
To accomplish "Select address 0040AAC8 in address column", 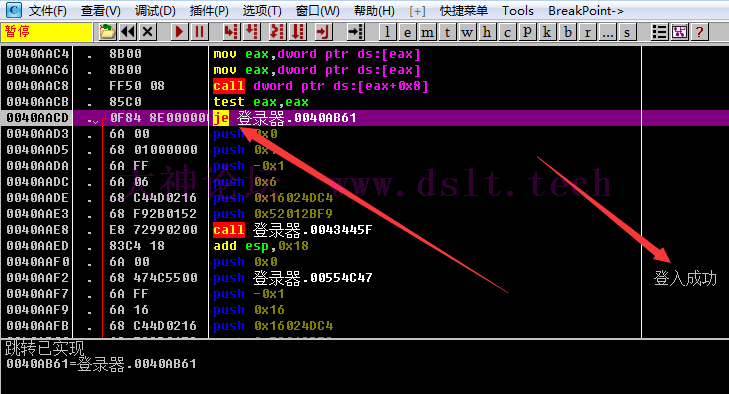I will pyautogui.click(x=37, y=86).
